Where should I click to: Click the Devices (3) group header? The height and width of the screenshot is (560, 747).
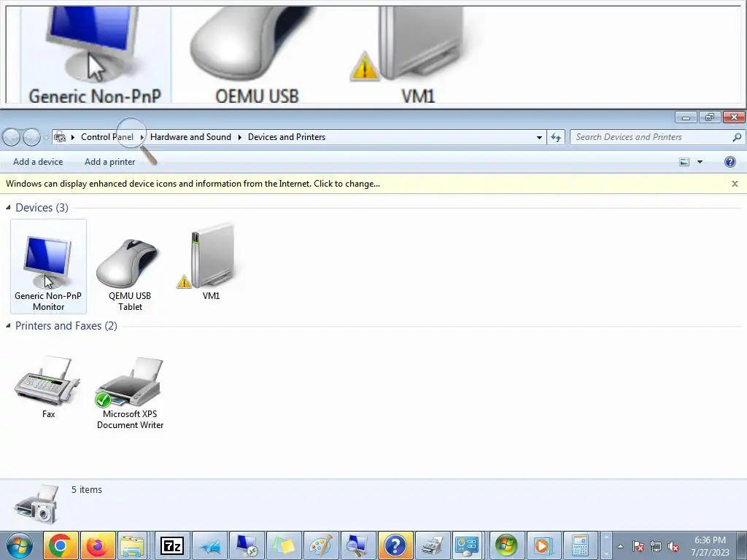[x=42, y=208]
